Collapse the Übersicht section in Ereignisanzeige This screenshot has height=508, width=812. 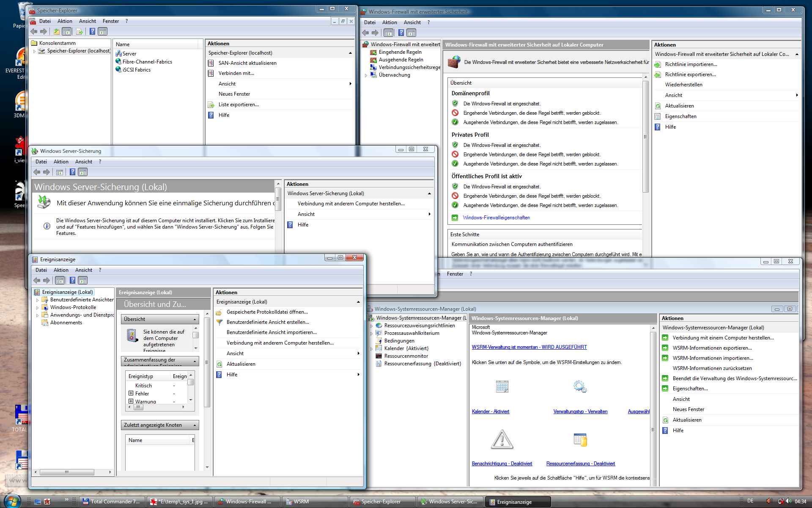(x=195, y=319)
